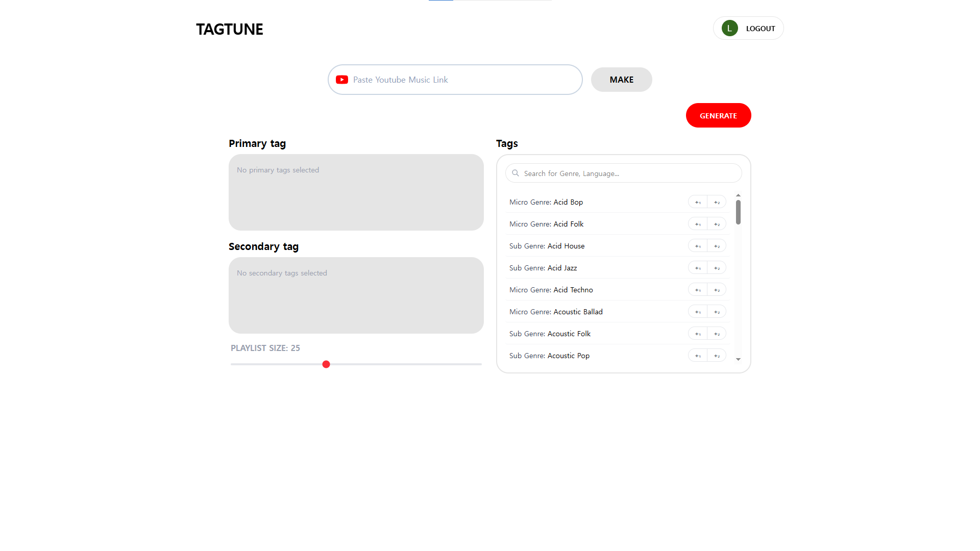Add Acid Folk as secondary tag (+2)

tap(717, 224)
